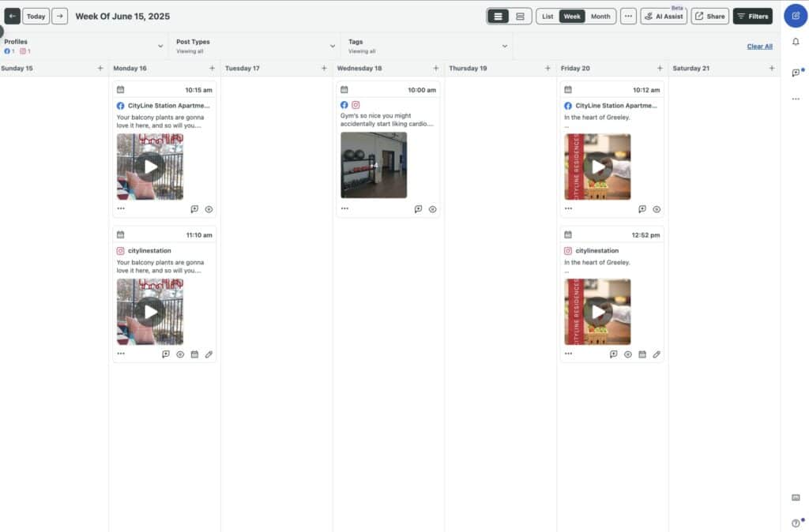Open the Friday CityLine Station Facebook post
Screen dimensions: 809x532
point(616,106)
